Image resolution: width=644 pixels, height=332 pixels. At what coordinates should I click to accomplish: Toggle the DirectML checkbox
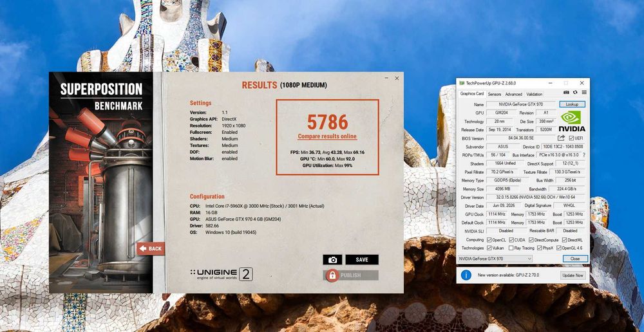coord(564,240)
